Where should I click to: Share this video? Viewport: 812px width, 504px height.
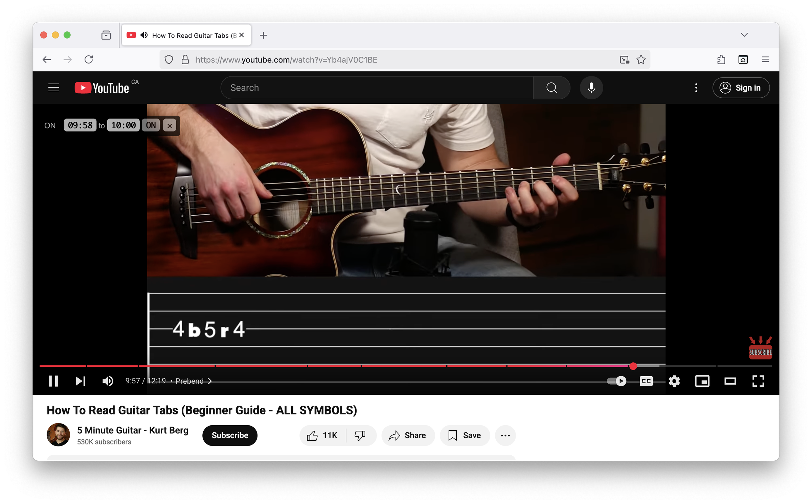coord(408,435)
